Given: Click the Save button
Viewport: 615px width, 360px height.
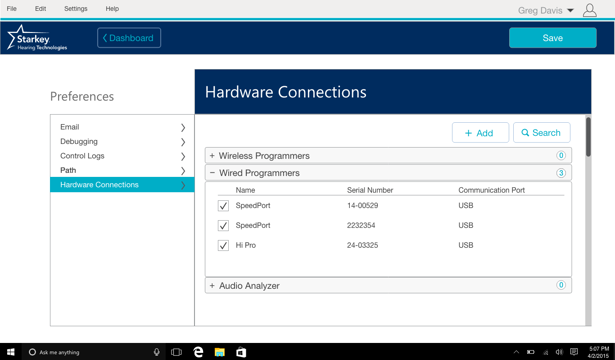Looking at the screenshot, I should 553,38.
